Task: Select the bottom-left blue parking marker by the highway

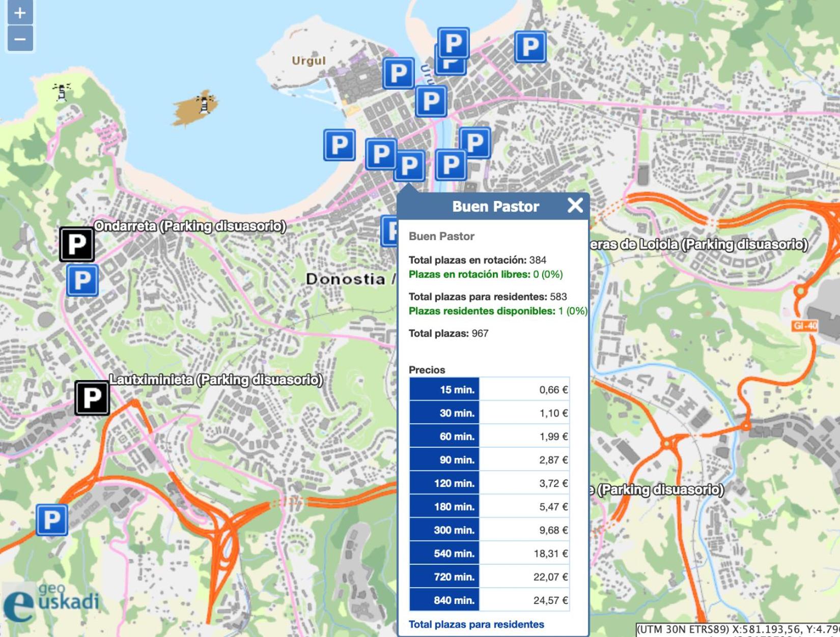Action: click(x=52, y=520)
